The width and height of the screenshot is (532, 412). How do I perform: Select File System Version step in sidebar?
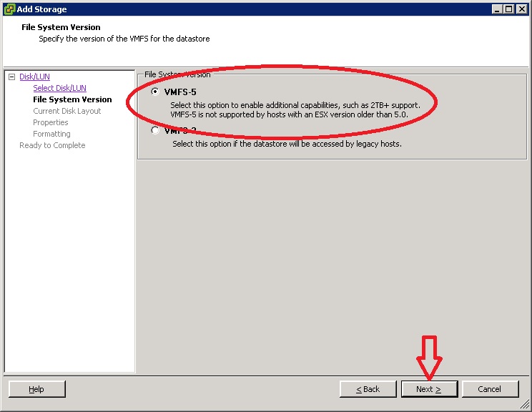pos(72,99)
